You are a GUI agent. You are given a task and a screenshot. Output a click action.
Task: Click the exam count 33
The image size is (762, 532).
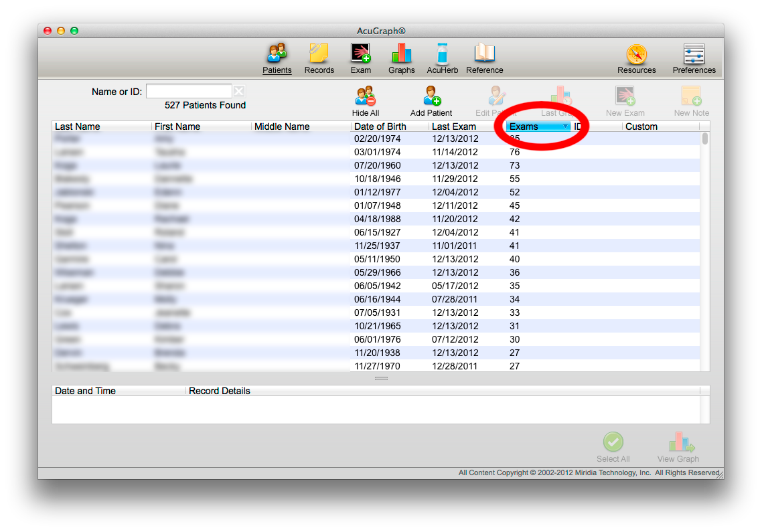[x=515, y=313]
